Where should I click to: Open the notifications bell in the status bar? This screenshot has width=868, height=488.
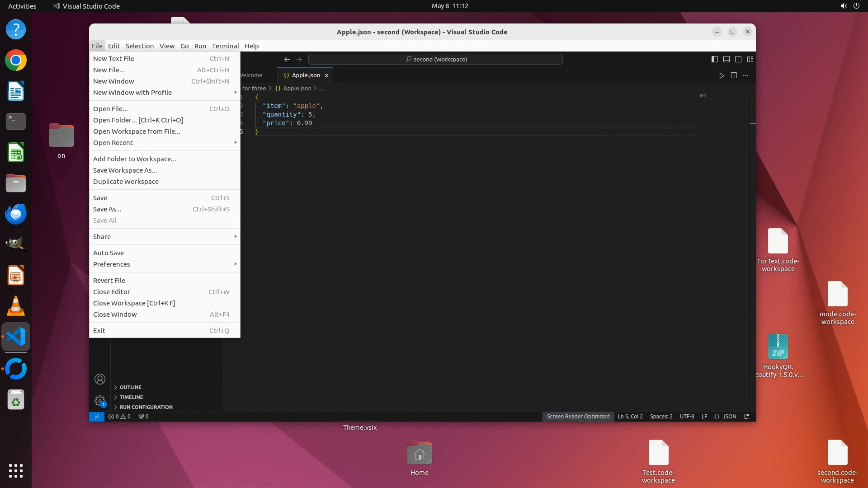pos(746,417)
